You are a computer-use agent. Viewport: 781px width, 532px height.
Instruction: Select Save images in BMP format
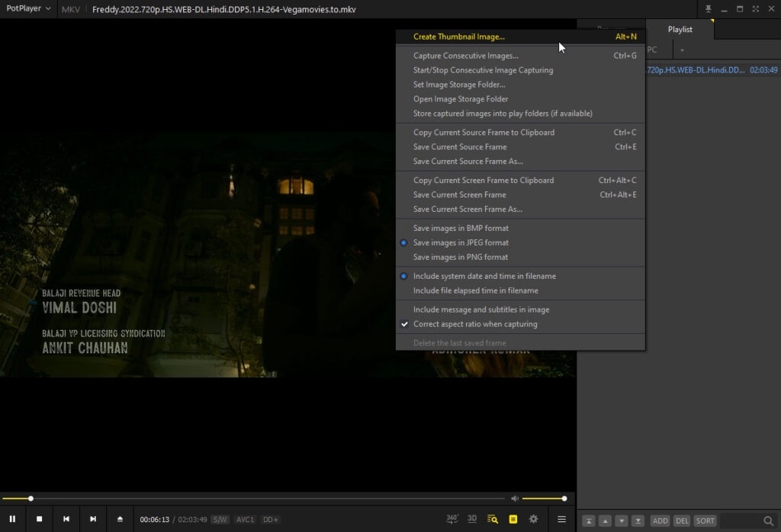461,228
